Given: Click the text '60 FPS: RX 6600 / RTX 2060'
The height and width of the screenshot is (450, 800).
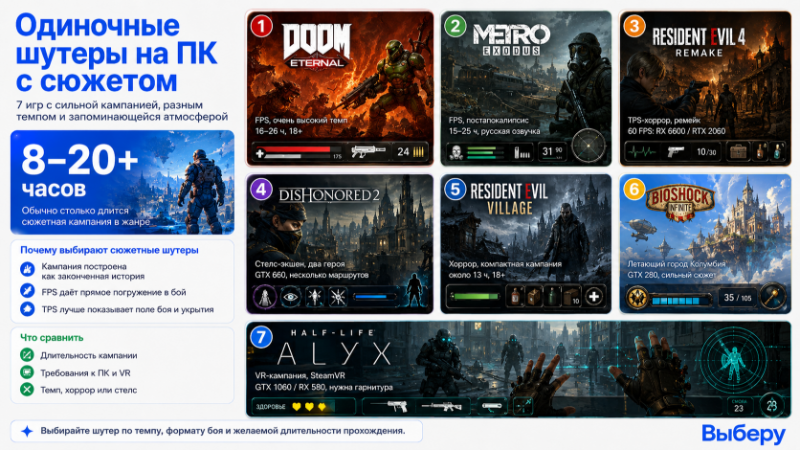Looking at the screenshot, I should click(677, 131).
